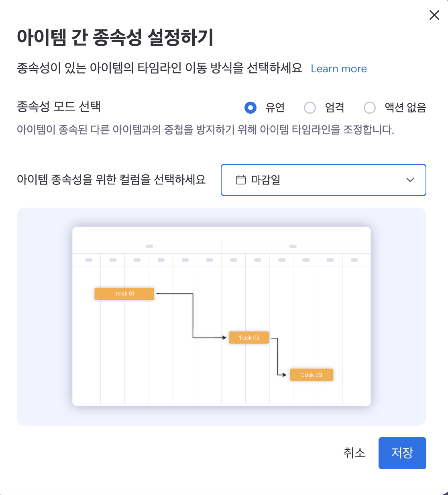Open the 마감일 column dropdown
The height and width of the screenshot is (495, 448).
click(323, 180)
